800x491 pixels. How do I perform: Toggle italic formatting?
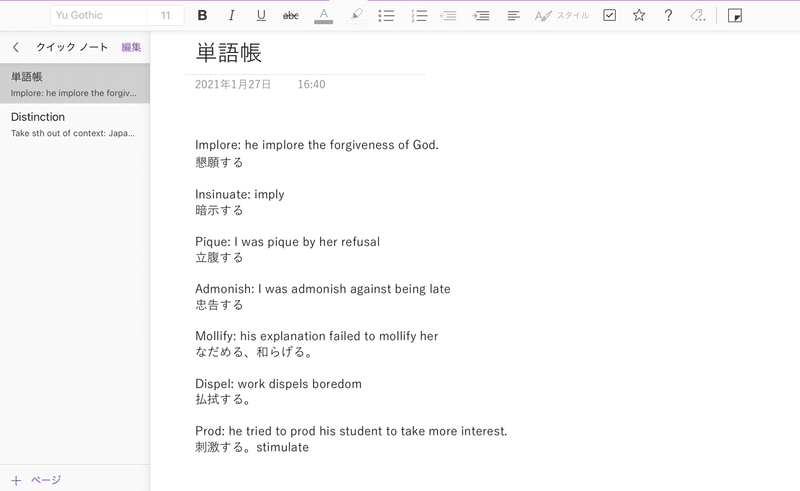click(231, 15)
